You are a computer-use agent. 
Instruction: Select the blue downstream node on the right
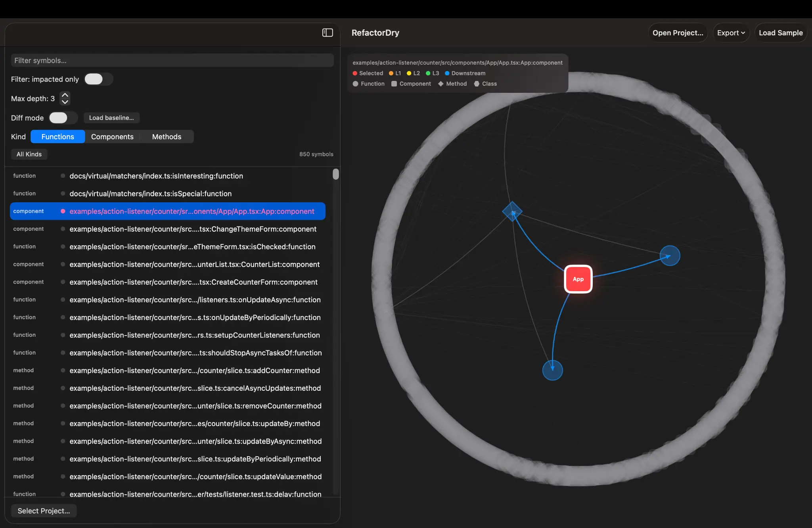(670, 255)
